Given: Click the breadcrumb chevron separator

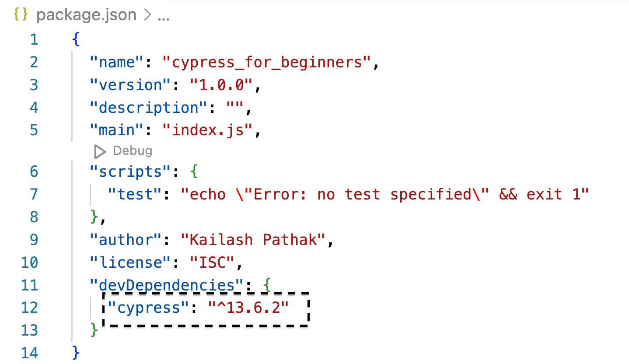Looking at the screenshot, I should pos(147,16).
